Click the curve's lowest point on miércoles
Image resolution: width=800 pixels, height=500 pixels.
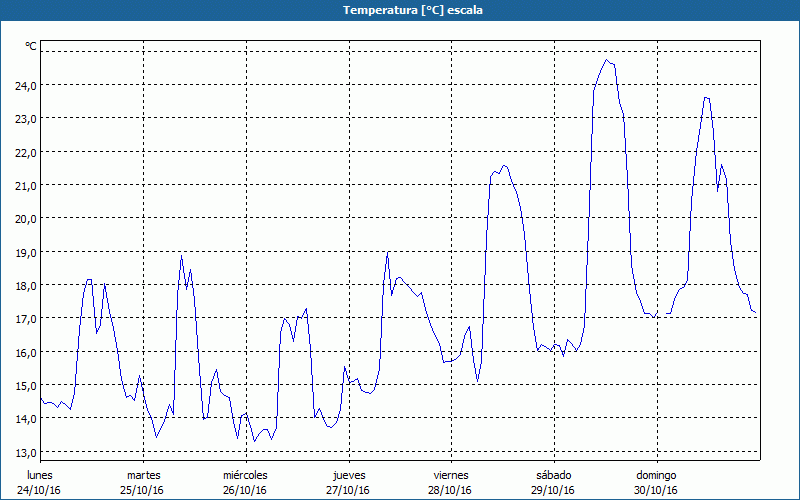[x=254, y=441]
